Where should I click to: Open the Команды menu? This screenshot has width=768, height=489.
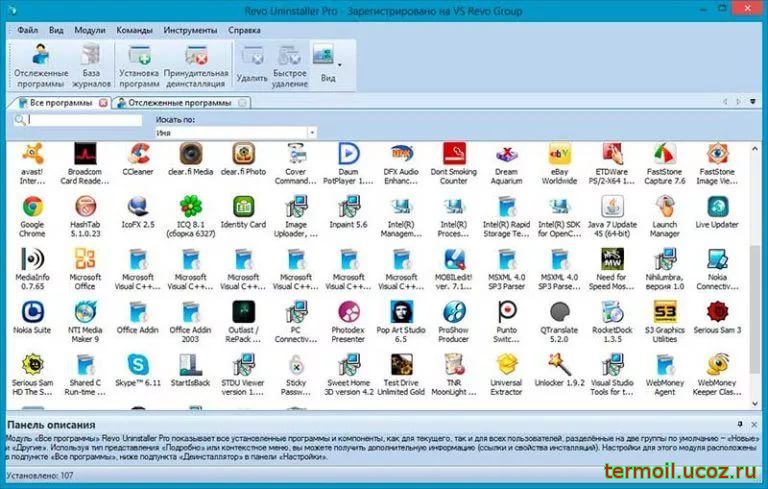tap(134, 30)
